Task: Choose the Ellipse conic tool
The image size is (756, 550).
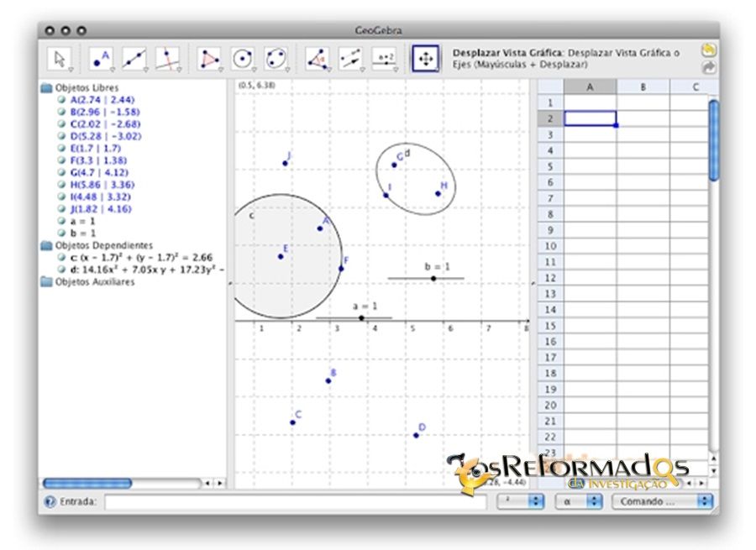Action: tap(276, 58)
